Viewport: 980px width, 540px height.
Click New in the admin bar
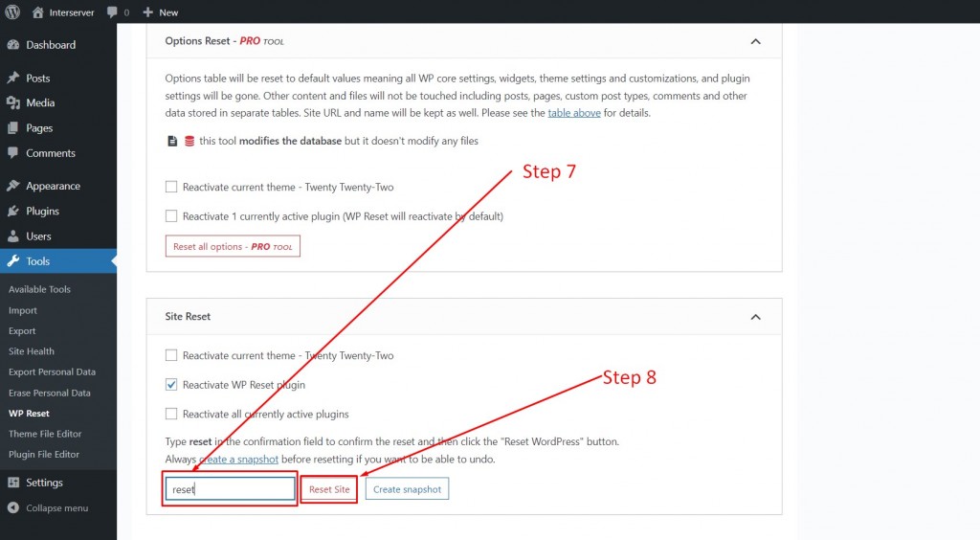(x=168, y=11)
